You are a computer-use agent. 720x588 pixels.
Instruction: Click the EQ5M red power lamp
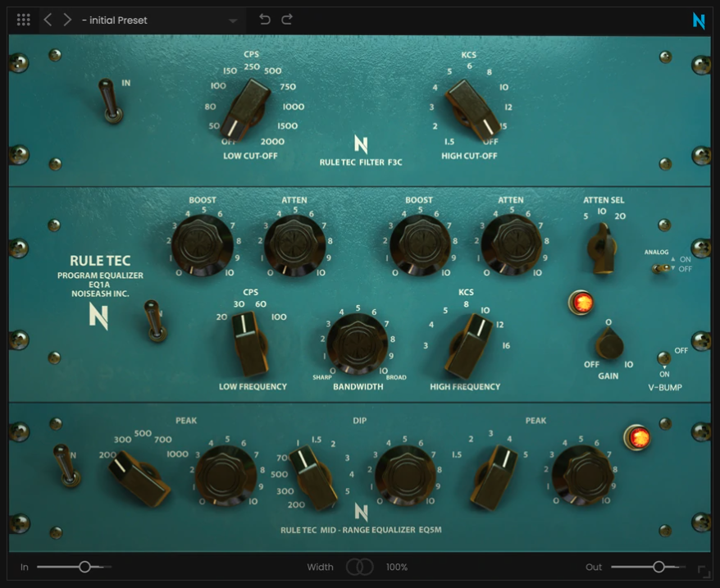coord(637,437)
